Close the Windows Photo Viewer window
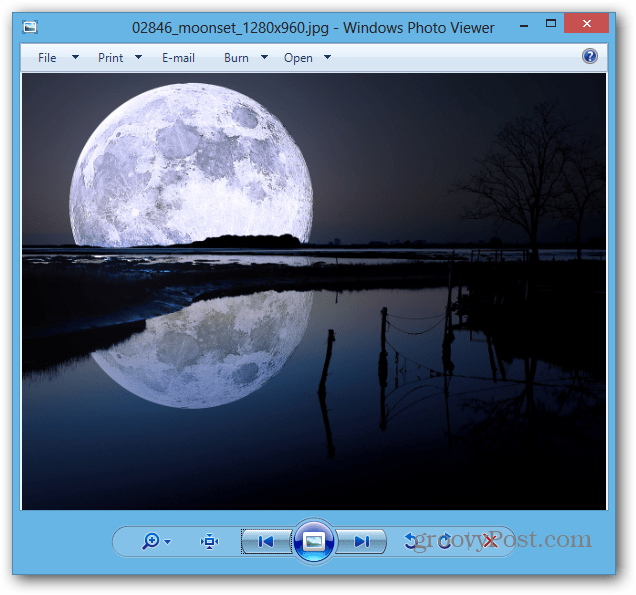The image size is (636, 595). click(587, 24)
